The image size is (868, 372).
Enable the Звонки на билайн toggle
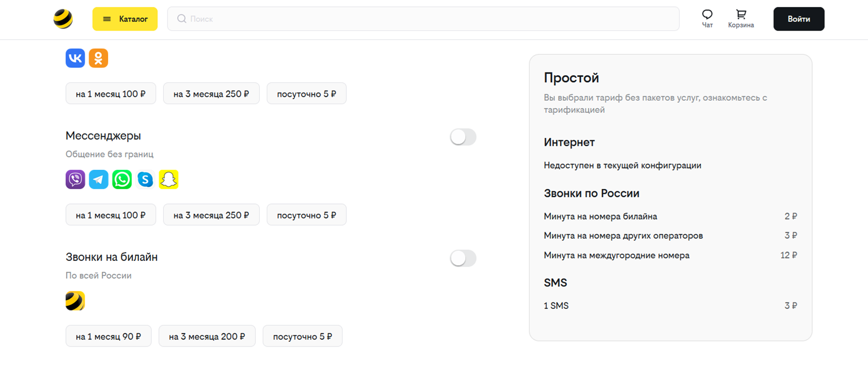tap(463, 258)
